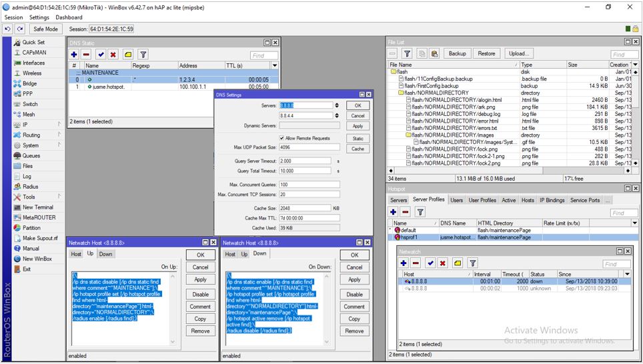Switch to Hotspot Servers tab
The height and width of the screenshot is (364, 643).
pos(398,200)
